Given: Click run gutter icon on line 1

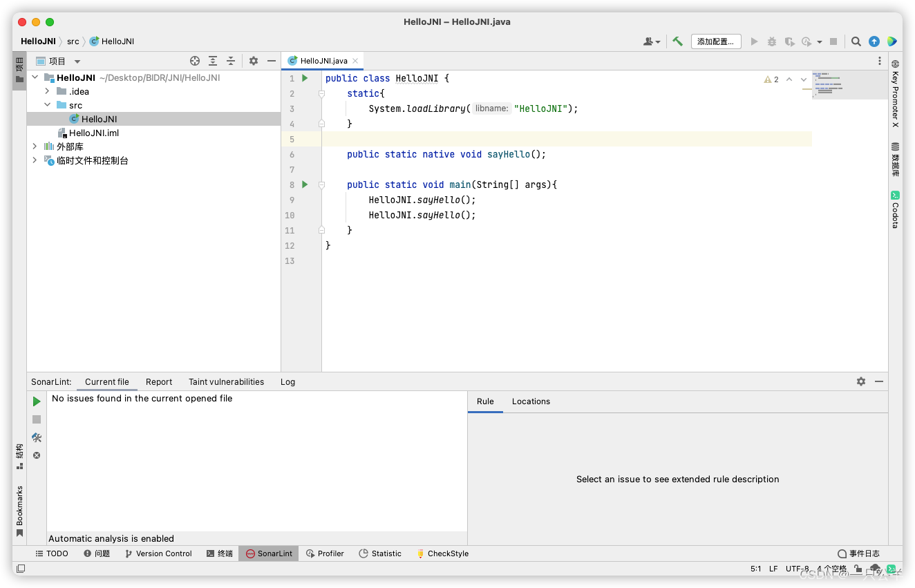Looking at the screenshot, I should point(305,78).
